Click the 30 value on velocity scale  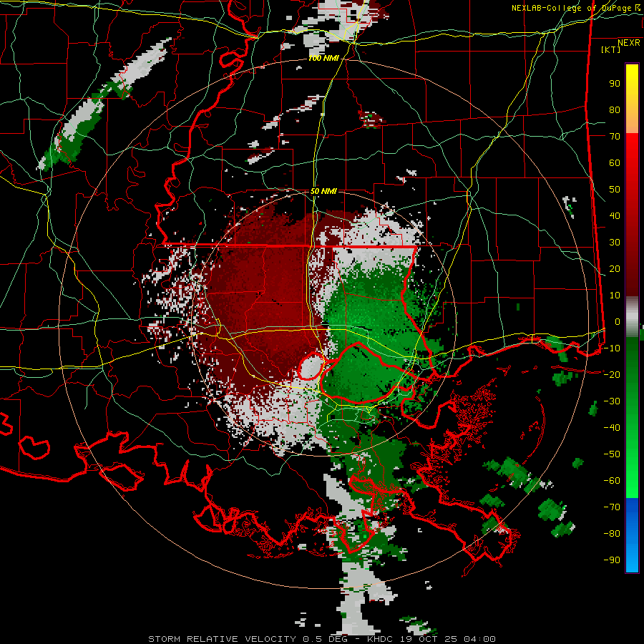tap(615, 243)
